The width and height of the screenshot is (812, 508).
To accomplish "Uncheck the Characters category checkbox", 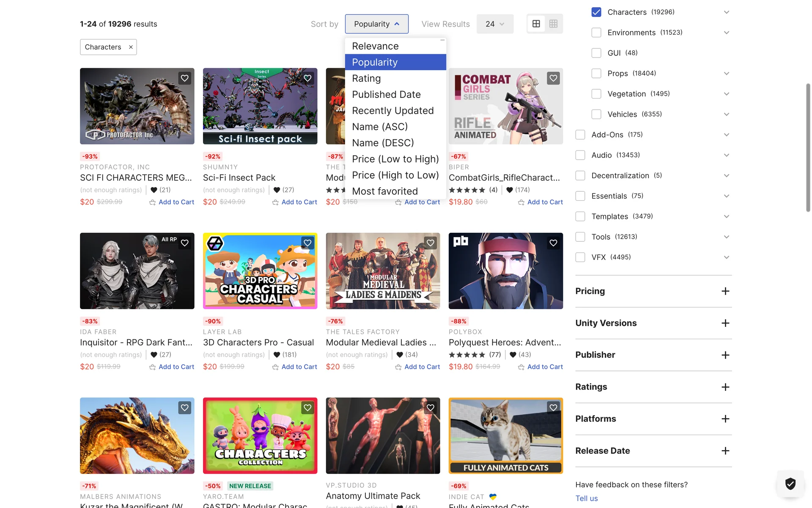I will [x=596, y=12].
